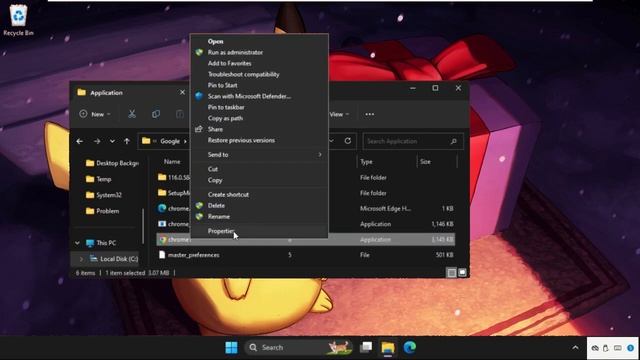Select Desktop Background folder in sidebar

click(112, 163)
